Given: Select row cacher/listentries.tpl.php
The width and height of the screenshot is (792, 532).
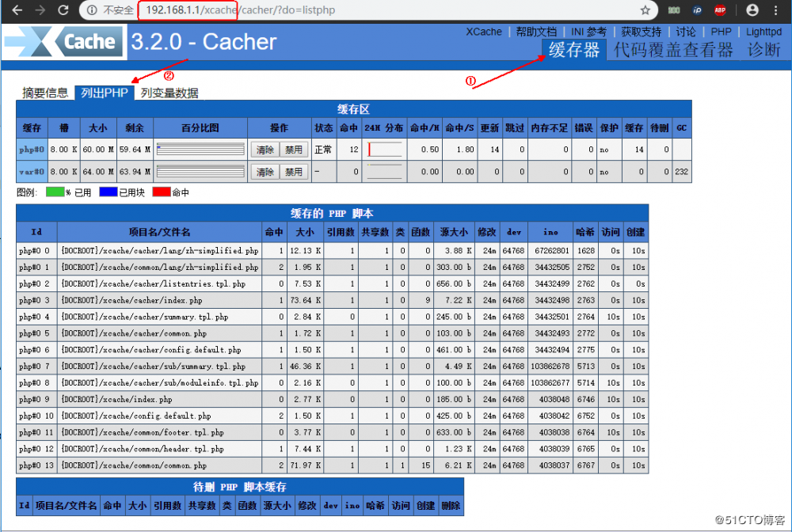Looking at the screenshot, I should 332,283.
